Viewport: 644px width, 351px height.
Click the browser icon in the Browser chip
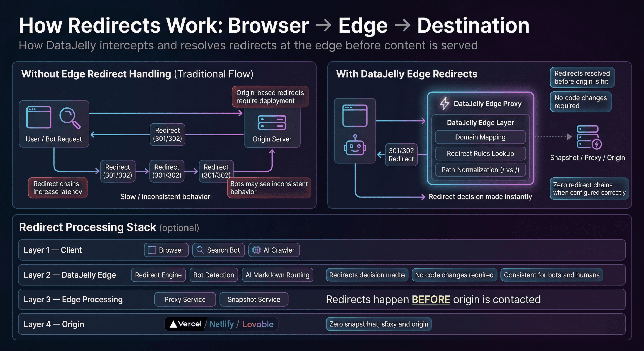tap(152, 250)
